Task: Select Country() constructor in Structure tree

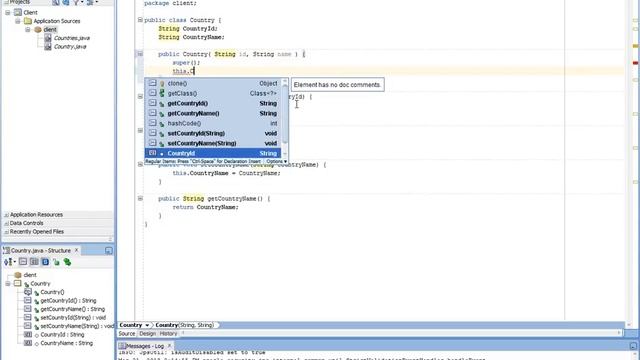Action: tap(52, 292)
